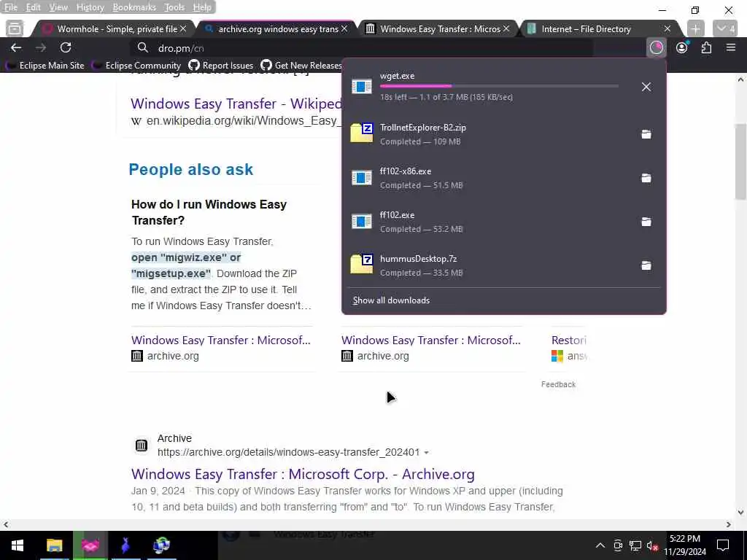Open the ff102.exe file icon
Screen dimensions: 747x560
point(362,222)
